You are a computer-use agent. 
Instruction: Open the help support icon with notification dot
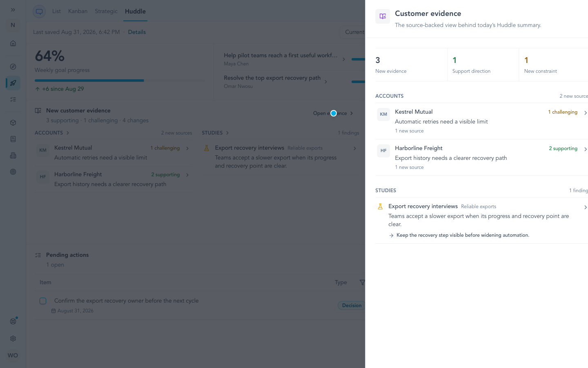point(13,321)
